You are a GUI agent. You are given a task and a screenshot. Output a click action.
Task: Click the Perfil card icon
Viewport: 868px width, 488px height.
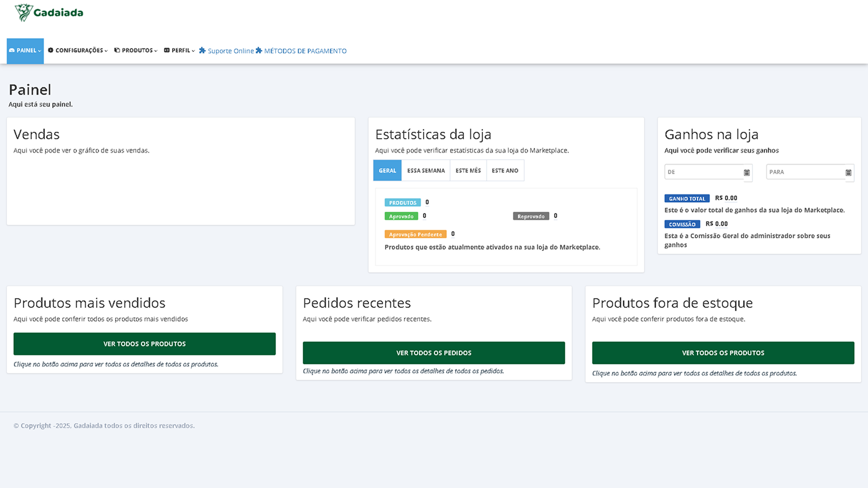[x=167, y=51]
